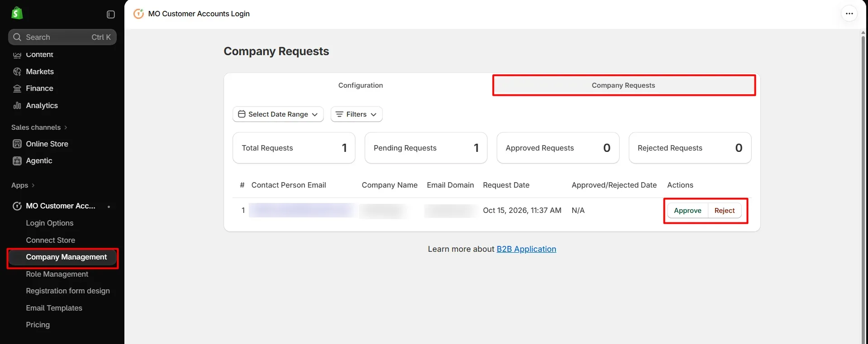
Task: Click the Agentic channel icon
Action: [17, 160]
